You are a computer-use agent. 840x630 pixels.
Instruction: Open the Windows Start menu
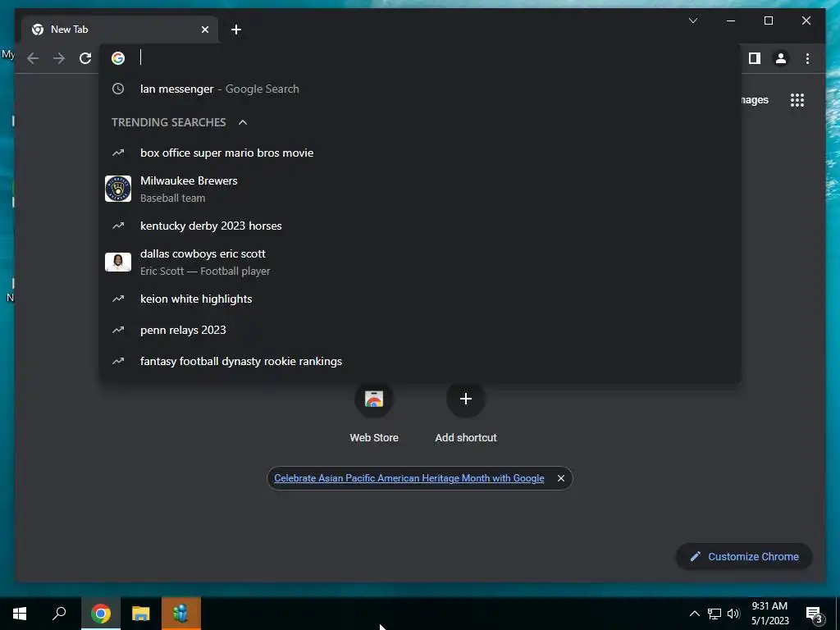point(20,614)
